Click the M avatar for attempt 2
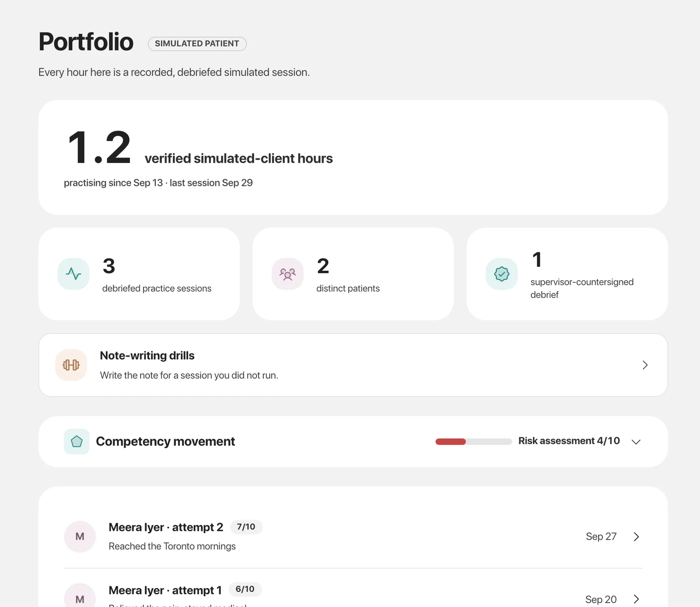The height and width of the screenshot is (607, 700). click(x=80, y=536)
